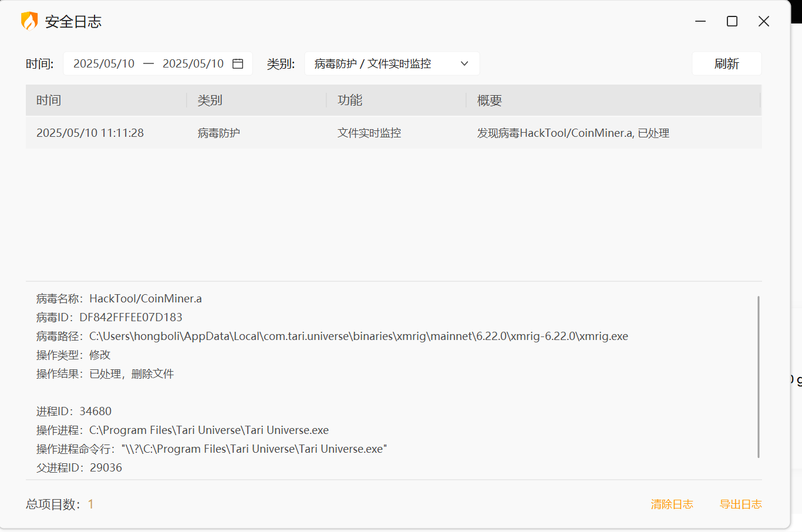Click the 刷新 refresh button

pos(727,63)
